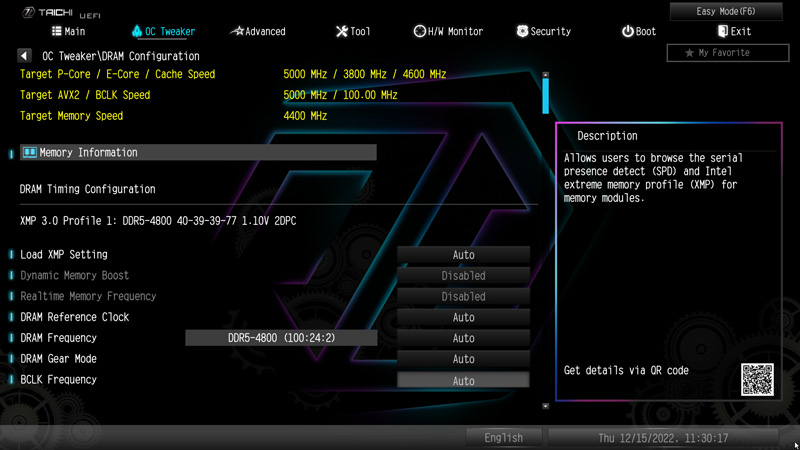Viewport: 800px width, 450px height.
Task: Click the H/W Monitor gauge icon
Action: (x=419, y=32)
